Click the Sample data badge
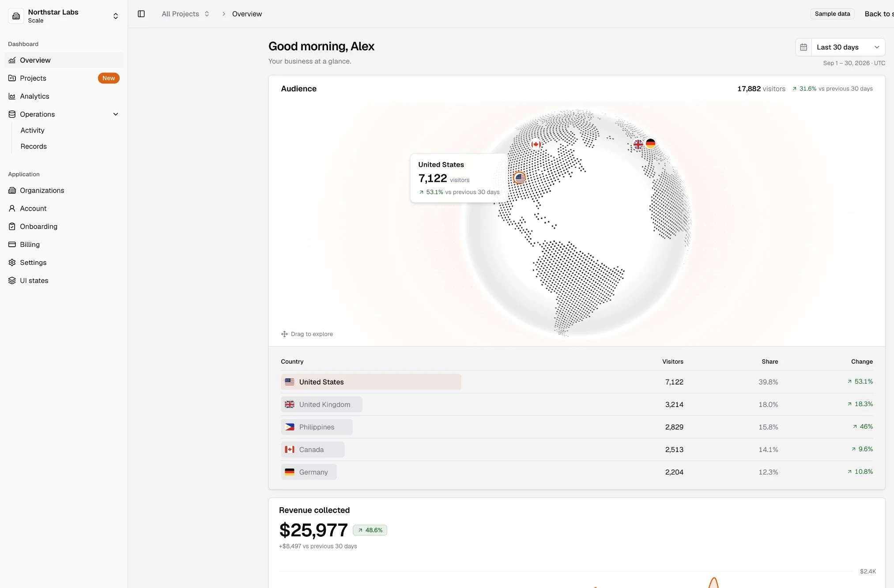This screenshot has width=894, height=588. click(832, 14)
